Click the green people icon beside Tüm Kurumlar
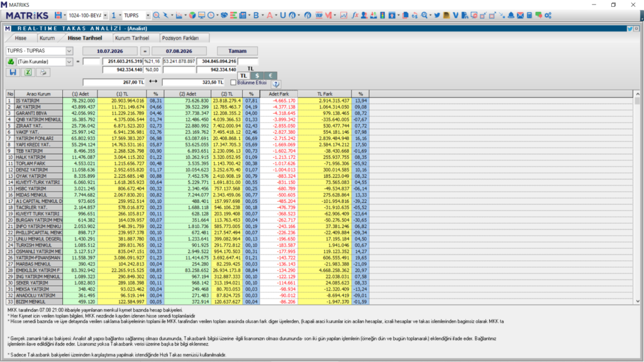The width and height of the screenshot is (644, 362). (x=11, y=62)
